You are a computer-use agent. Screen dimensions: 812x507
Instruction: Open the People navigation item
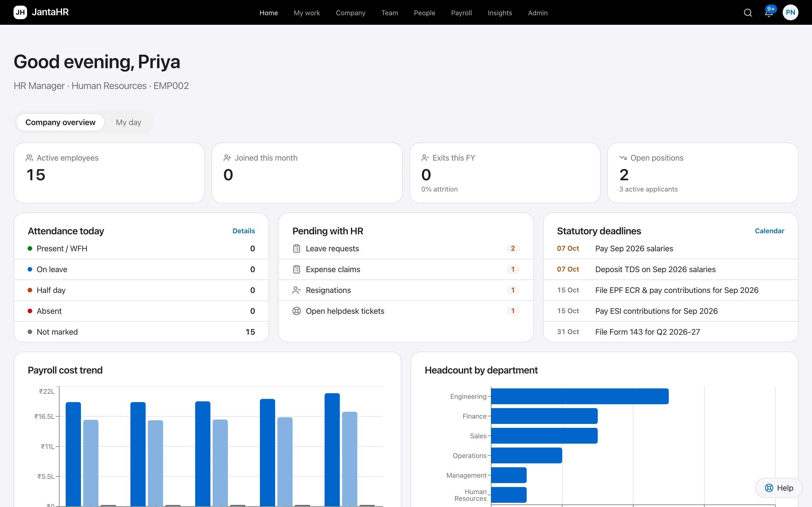tap(424, 13)
